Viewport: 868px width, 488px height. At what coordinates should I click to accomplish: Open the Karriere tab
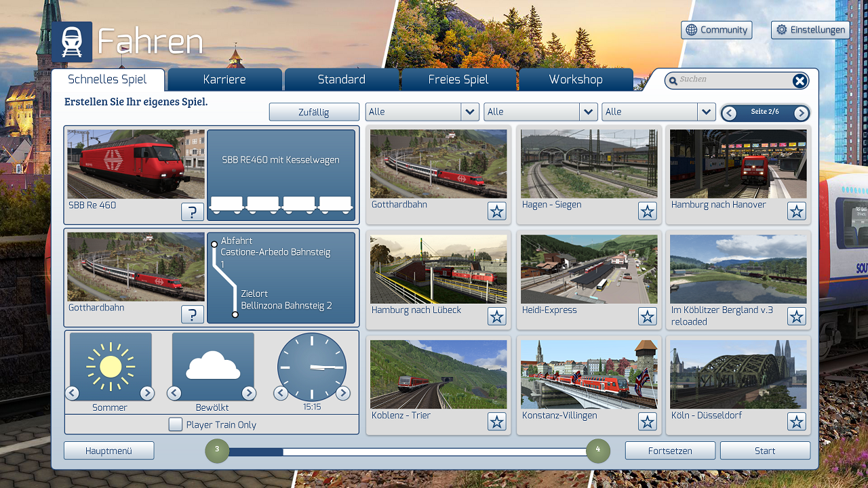click(x=224, y=79)
